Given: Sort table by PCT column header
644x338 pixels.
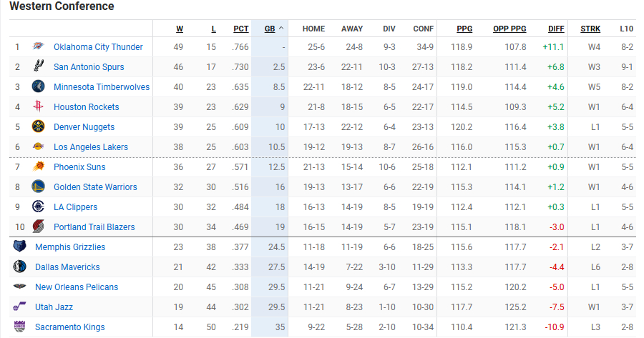Looking at the screenshot, I should click(240, 29).
